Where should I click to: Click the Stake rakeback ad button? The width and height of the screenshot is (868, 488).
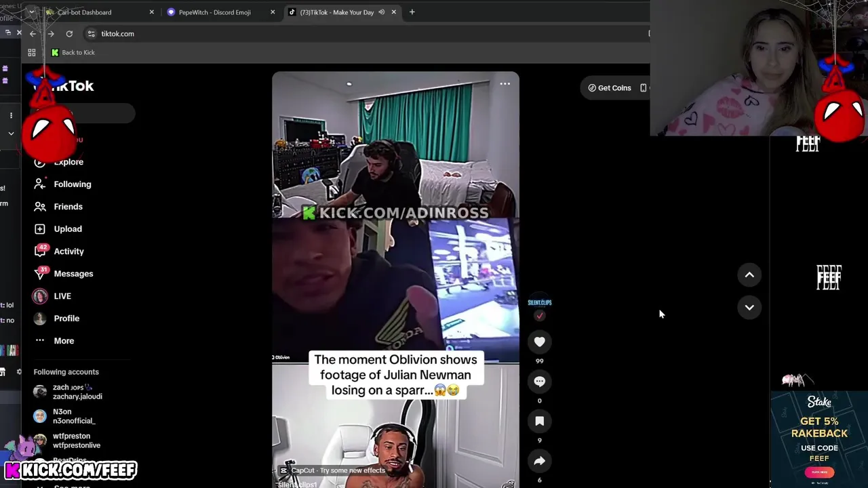point(819,472)
